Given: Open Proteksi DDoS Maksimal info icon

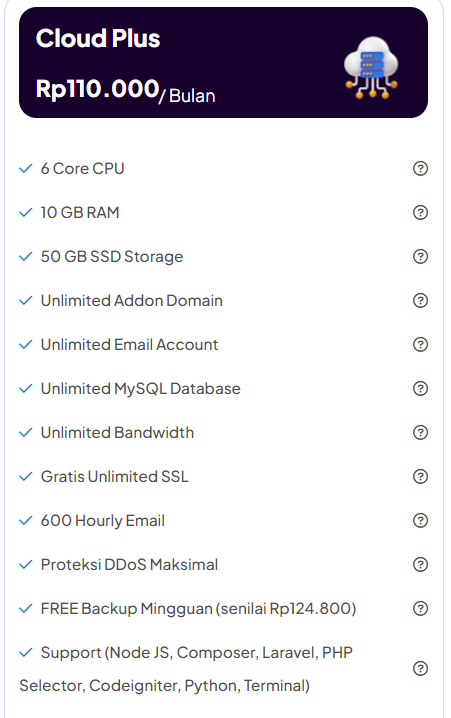Looking at the screenshot, I should [420, 564].
